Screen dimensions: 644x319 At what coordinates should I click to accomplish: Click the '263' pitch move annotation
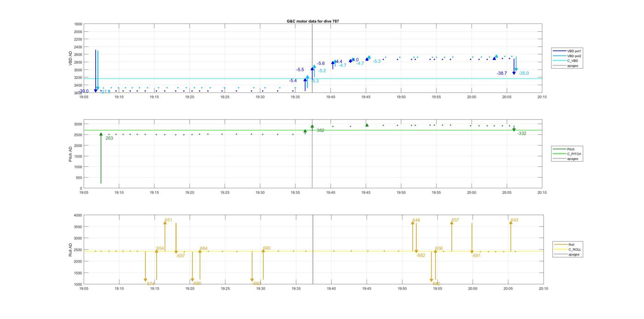pyautogui.click(x=109, y=138)
